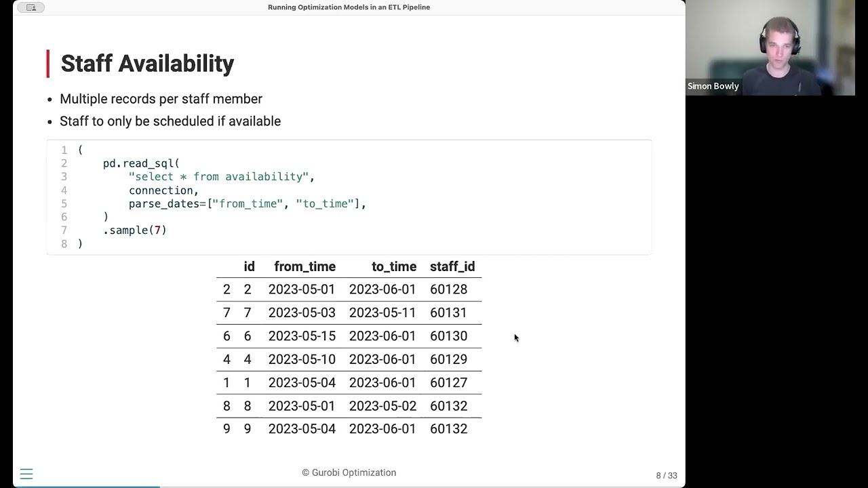Click the 8 / 33 slide counter
This screenshot has height=488, width=868.
(x=667, y=475)
